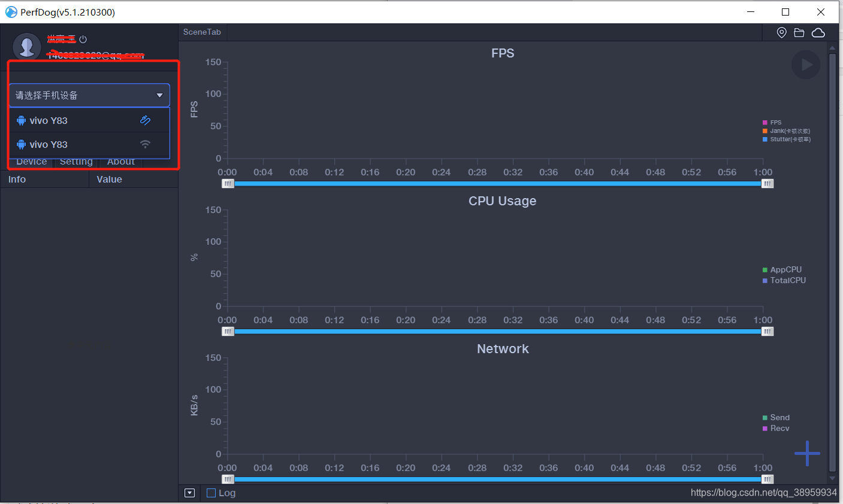Minimize the PerfDog window
Screen dimensions: 843x504
pos(751,12)
